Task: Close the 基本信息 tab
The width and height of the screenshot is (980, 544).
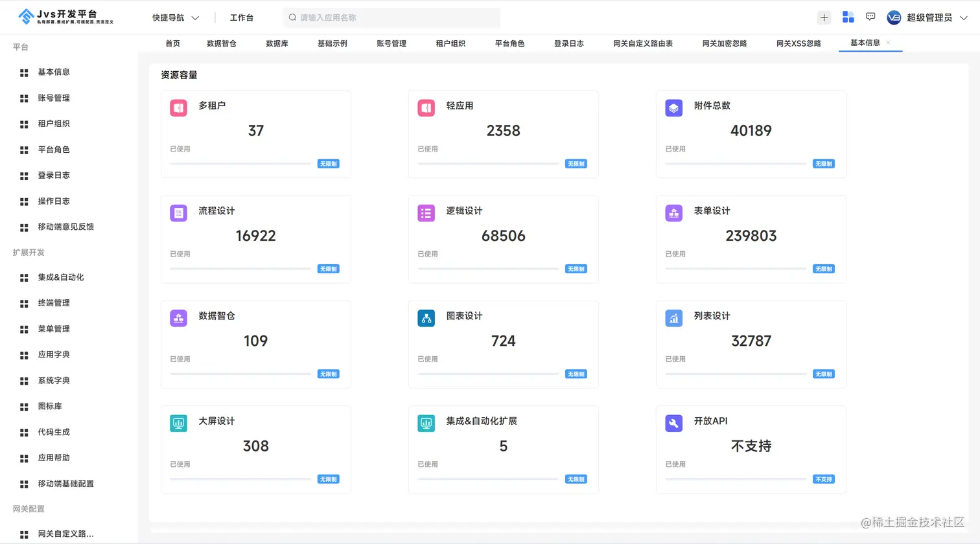Action: (x=888, y=43)
